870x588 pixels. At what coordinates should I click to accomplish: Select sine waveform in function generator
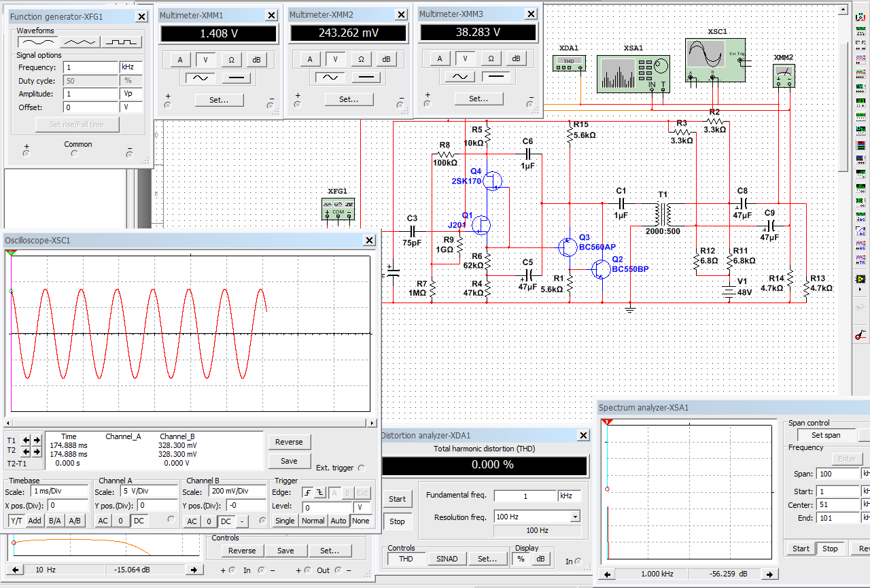pos(37,42)
